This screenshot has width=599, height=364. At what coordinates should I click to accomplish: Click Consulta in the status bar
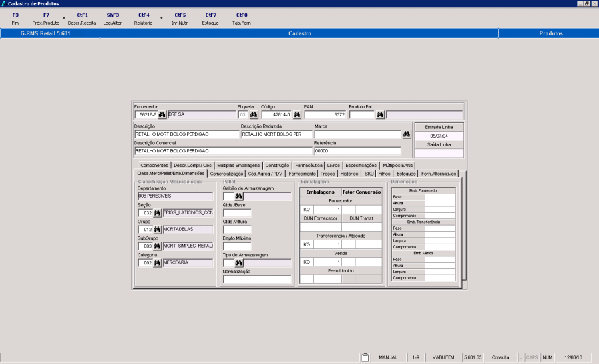coord(500,357)
